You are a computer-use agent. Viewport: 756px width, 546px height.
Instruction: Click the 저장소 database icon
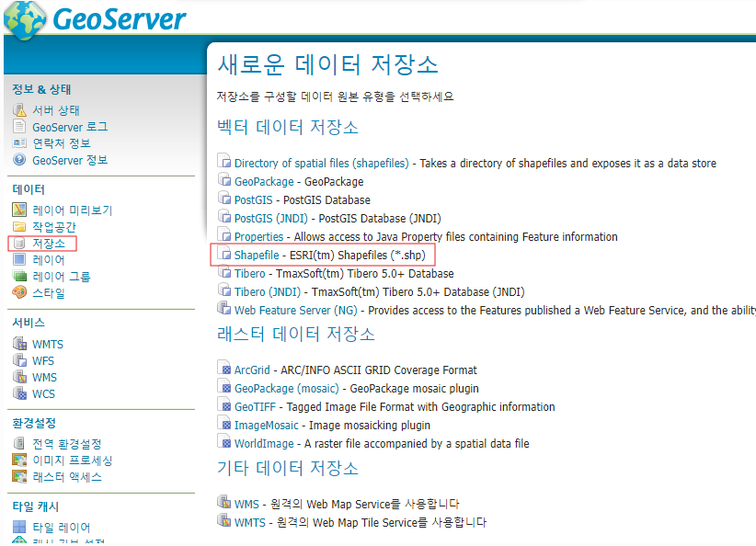click(19, 243)
